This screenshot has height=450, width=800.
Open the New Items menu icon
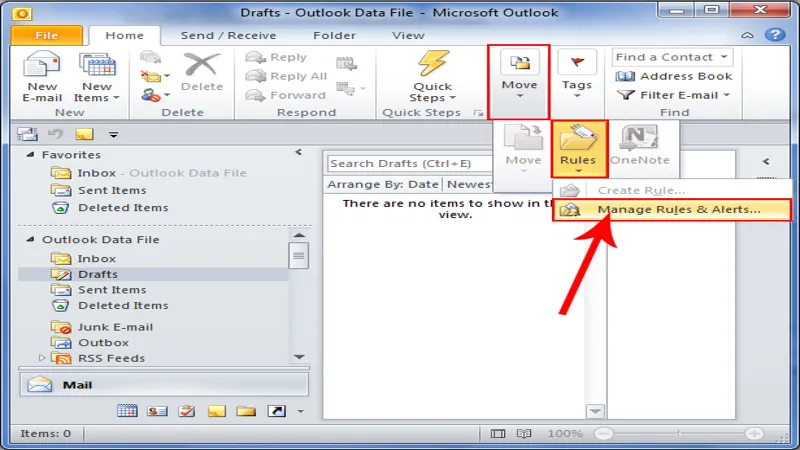tap(97, 65)
